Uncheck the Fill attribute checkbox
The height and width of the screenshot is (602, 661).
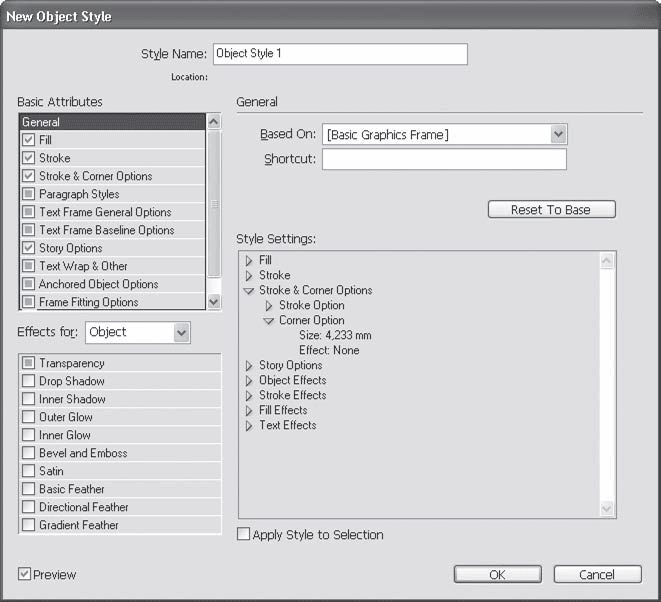pos(28,140)
